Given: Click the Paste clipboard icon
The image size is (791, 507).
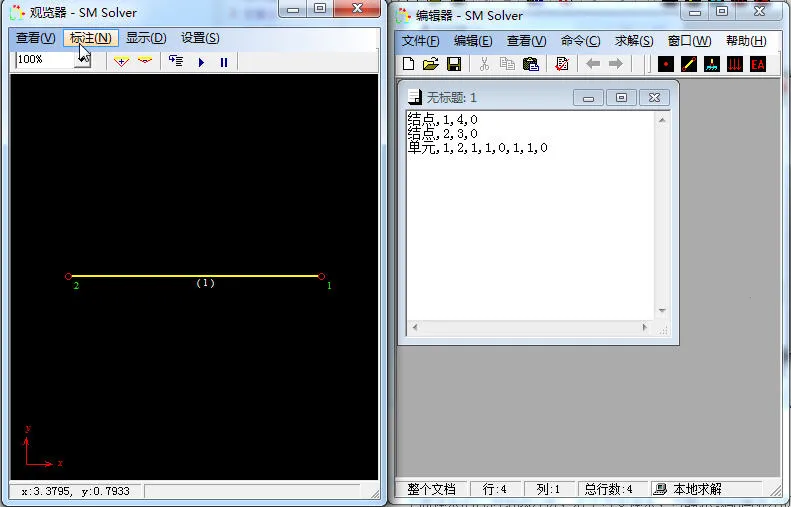Looking at the screenshot, I should coord(531,64).
